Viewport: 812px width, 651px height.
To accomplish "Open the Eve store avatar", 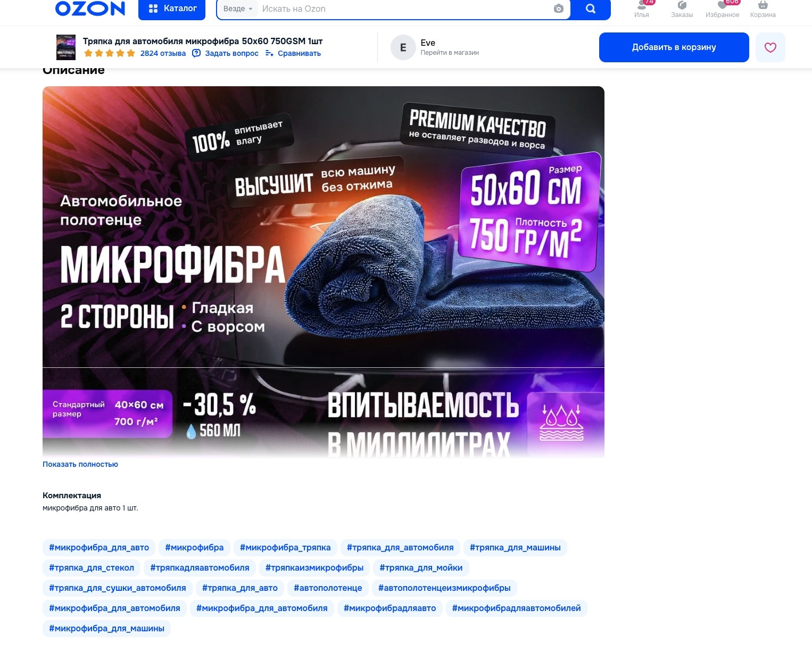I will (x=403, y=47).
